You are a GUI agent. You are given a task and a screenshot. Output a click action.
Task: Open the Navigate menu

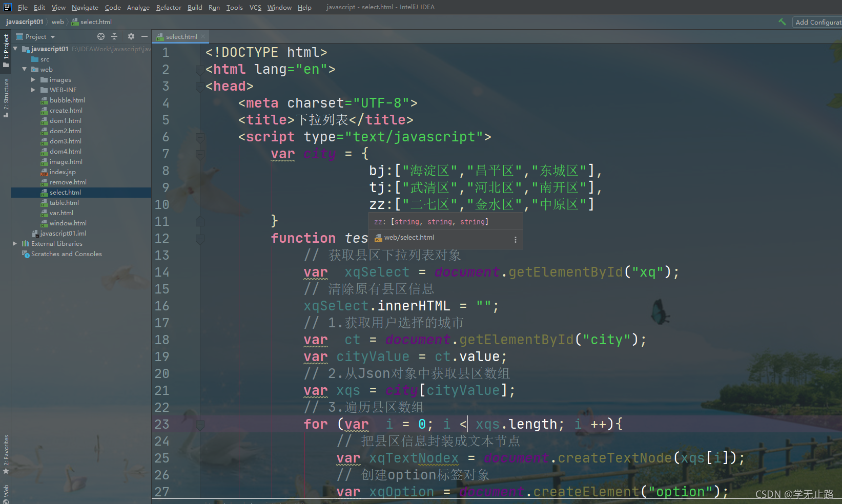coord(85,7)
